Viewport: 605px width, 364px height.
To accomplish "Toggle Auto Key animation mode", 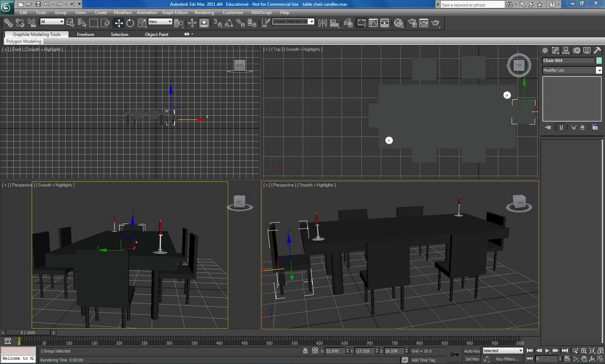I will tap(472, 351).
